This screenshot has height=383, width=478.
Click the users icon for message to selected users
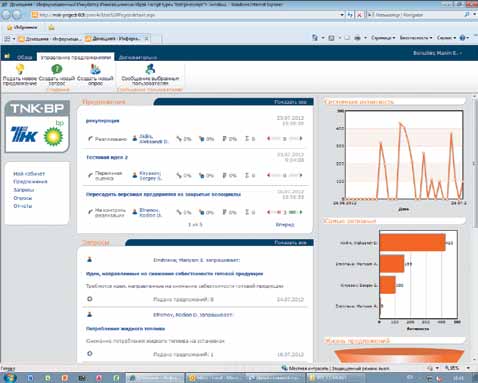(150, 69)
